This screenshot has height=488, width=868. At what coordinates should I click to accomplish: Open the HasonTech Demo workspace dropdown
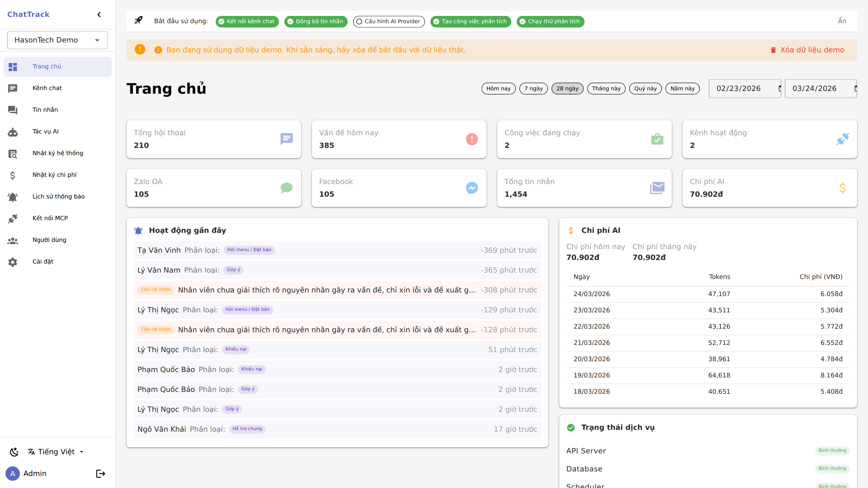pyautogui.click(x=57, y=40)
